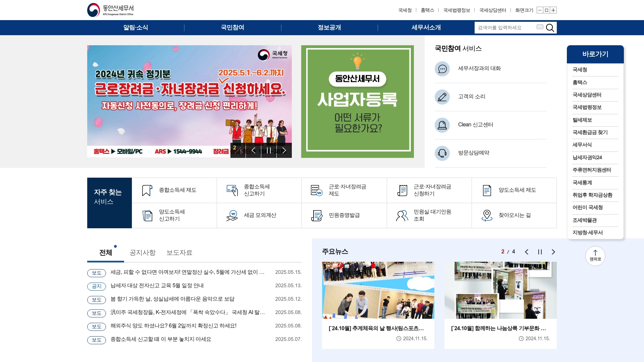Open 세무서식 in 바로가기 panel
The width and height of the screenshot is (644, 362).
point(595,145)
